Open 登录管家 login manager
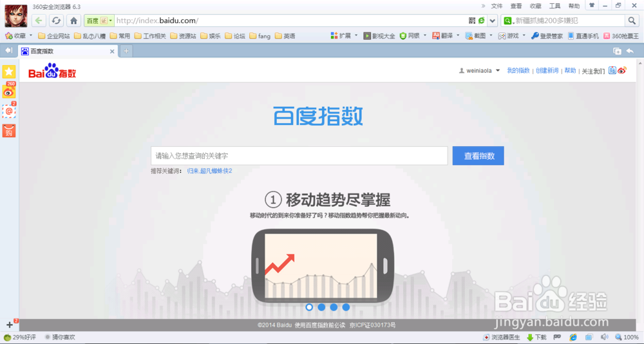 tap(547, 36)
